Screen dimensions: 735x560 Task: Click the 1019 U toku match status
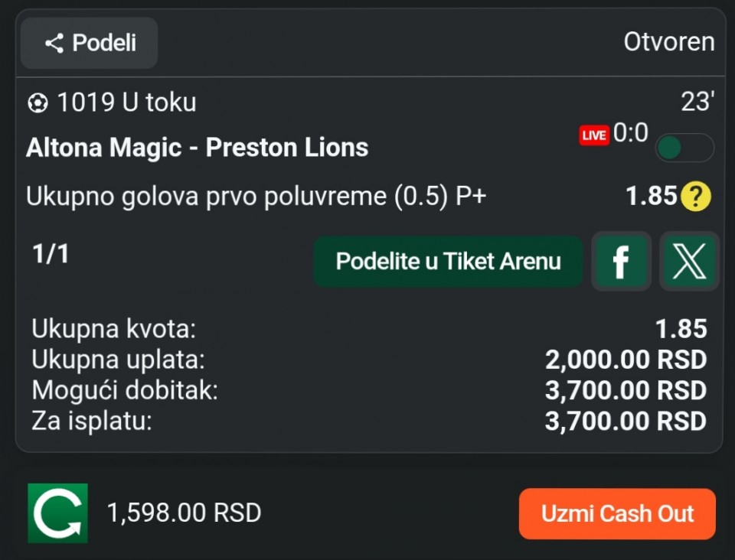coord(126,102)
